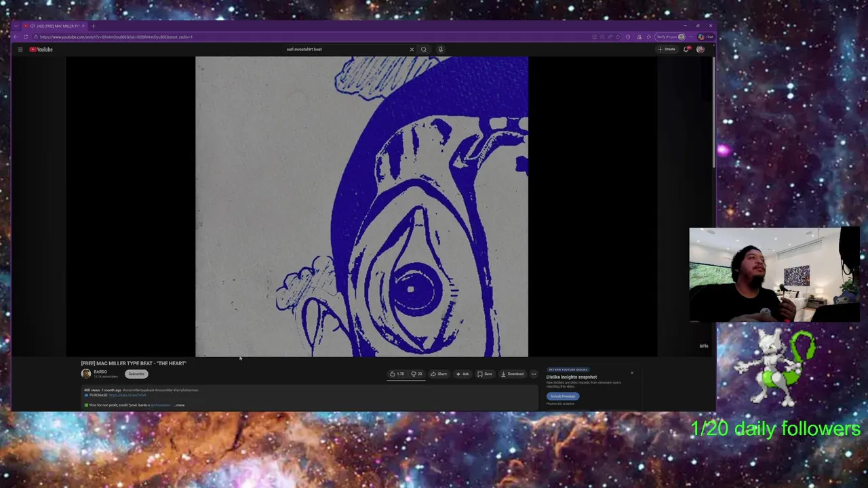Open the YouTube guide hamburger menu
The width and height of the screenshot is (868, 488).
(x=20, y=49)
